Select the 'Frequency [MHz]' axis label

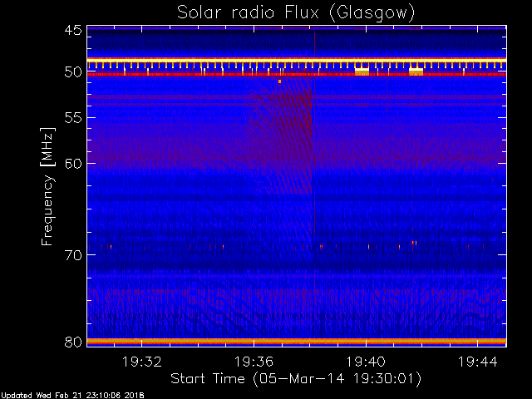point(47,186)
